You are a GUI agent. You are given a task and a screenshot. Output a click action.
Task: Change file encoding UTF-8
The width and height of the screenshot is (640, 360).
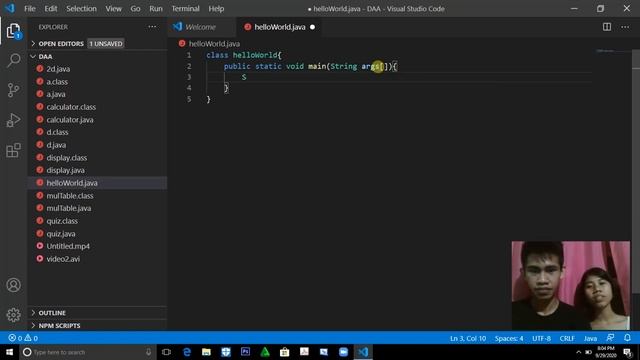point(541,338)
